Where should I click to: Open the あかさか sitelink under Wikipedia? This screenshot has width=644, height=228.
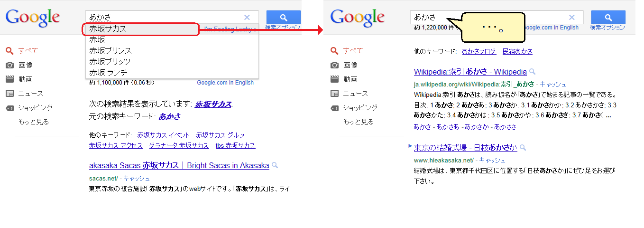point(477,127)
